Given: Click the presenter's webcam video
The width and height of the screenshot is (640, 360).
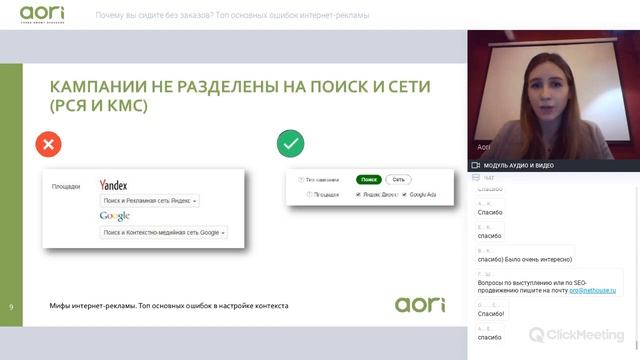Looking at the screenshot, I should point(553,95).
